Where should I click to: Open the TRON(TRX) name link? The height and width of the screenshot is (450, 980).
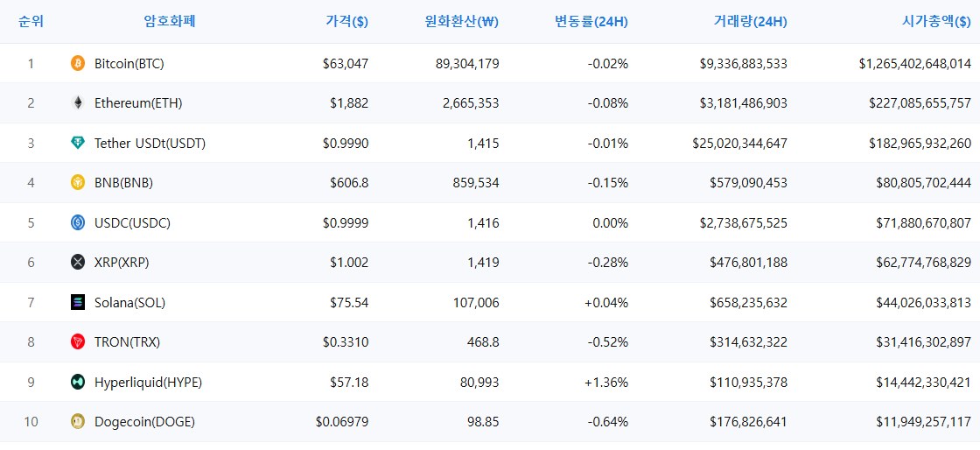(x=128, y=342)
